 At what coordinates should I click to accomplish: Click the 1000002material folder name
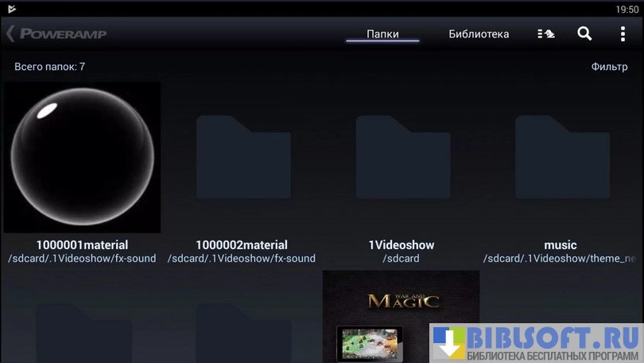[242, 245]
